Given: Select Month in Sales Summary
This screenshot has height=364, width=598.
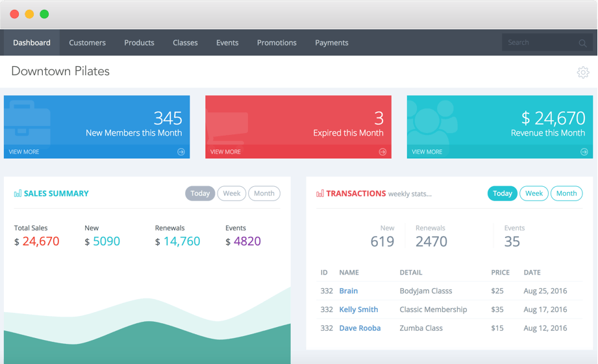Looking at the screenshot, I should 264,193.
